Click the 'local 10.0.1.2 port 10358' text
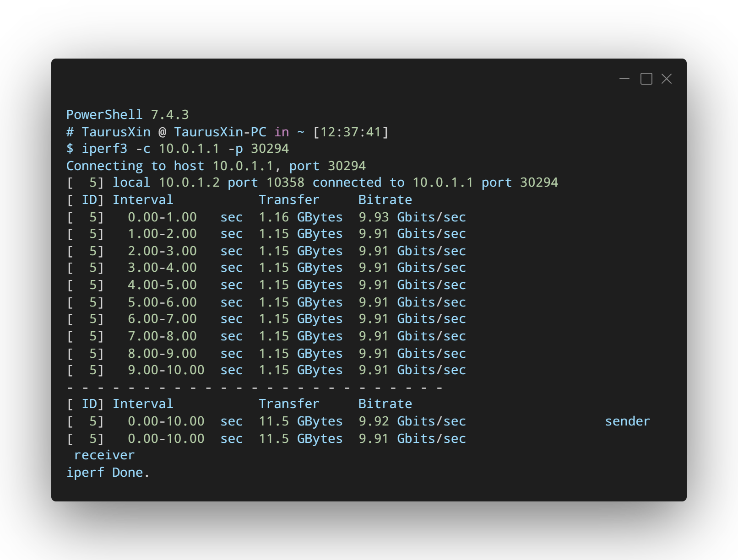Image resolution: width=738 pixels, height=560 pixels. (208, 183)
